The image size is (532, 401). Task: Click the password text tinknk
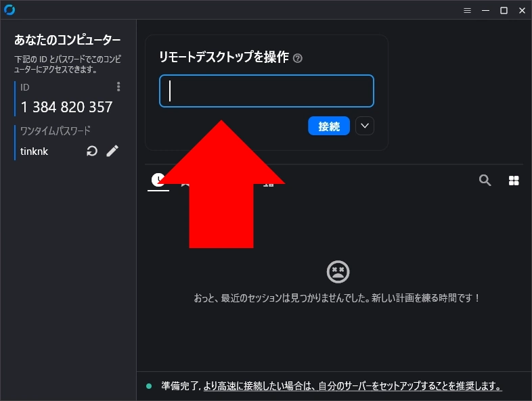[35, 151]
